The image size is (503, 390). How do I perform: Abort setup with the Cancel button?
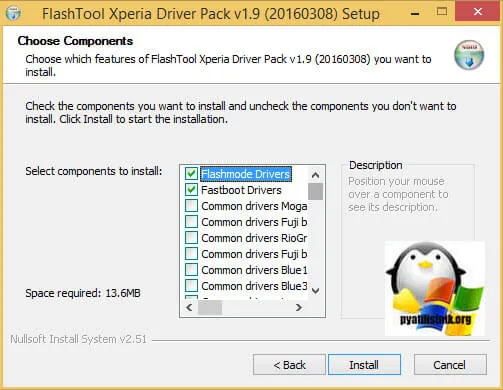[x=450, y=365]
